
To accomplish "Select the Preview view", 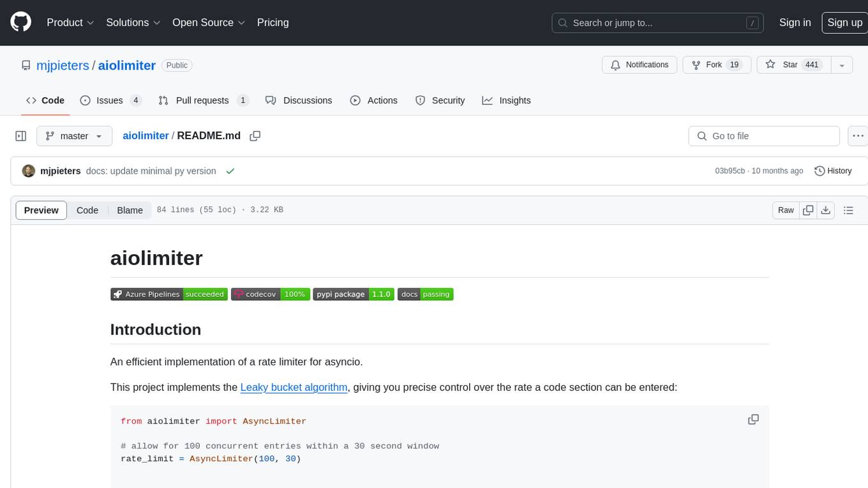I will (41, 210).
